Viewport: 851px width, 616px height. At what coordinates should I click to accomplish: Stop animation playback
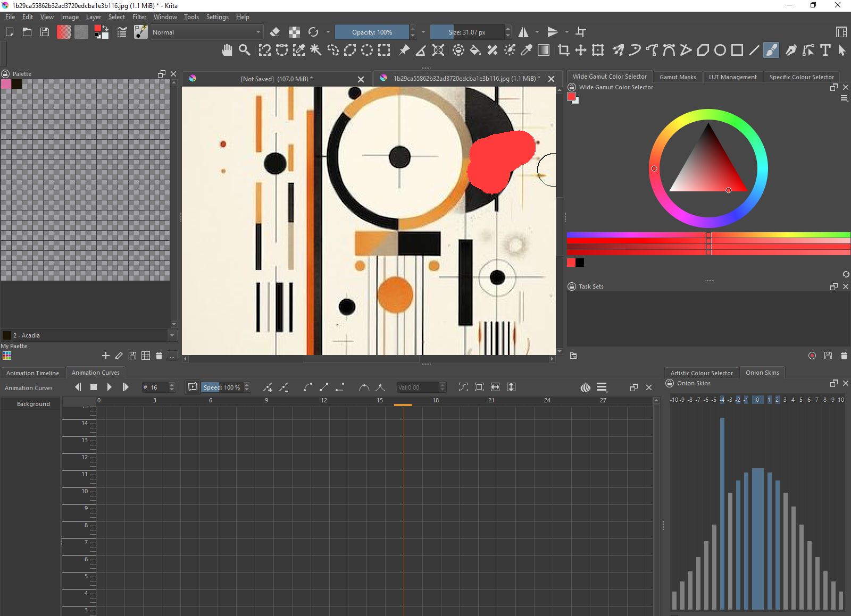(x=94, y=387)
